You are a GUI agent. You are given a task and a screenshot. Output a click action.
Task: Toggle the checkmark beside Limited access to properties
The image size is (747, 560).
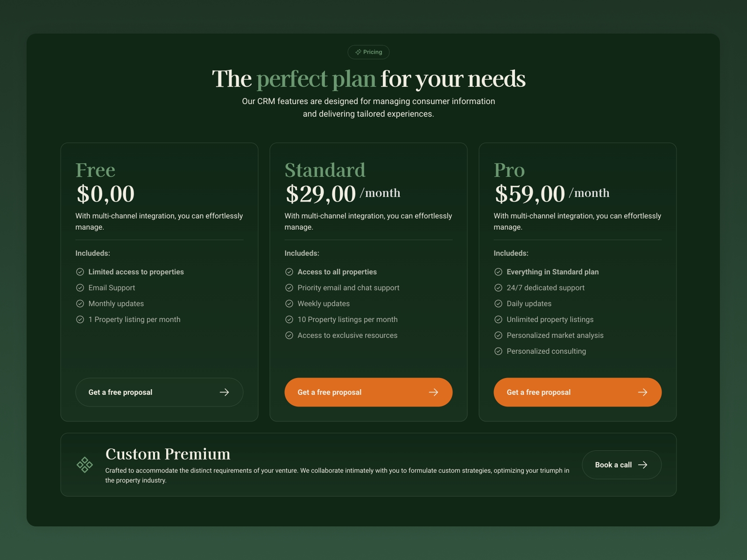pyautogui.click(x=79, y=272)
